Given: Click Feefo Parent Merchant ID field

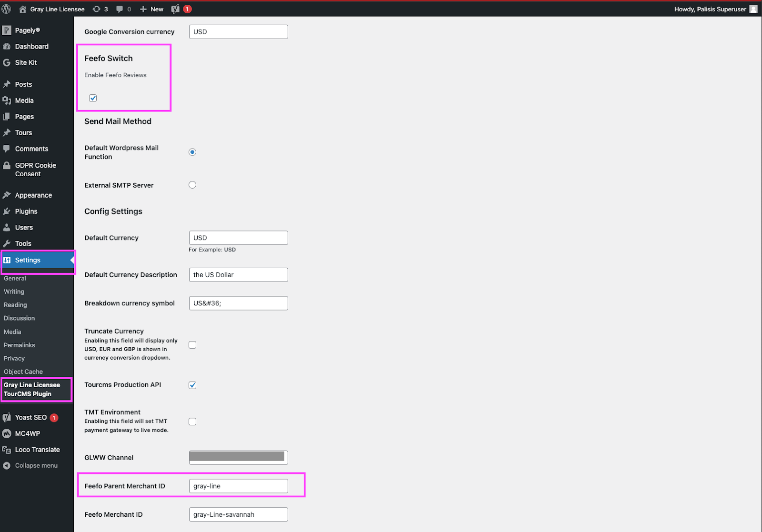Looking at the screenshot, I should pyautogui.click(x=239, y=486).
